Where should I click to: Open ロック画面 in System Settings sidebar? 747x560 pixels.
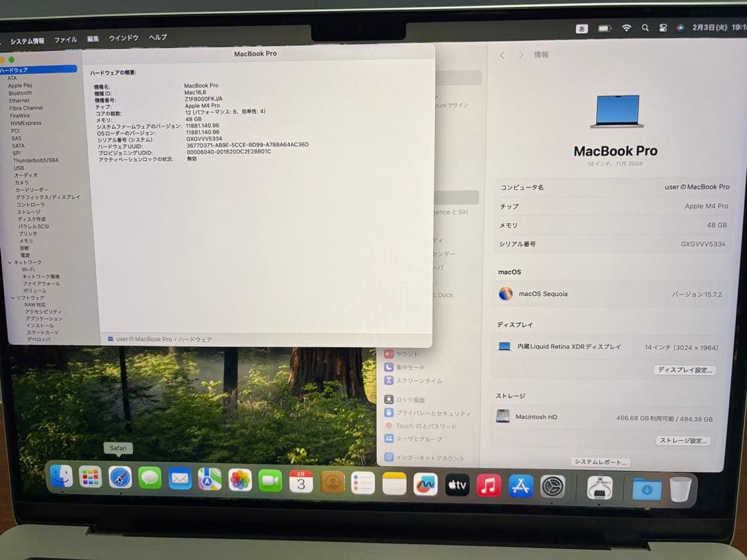pos(405,400)
